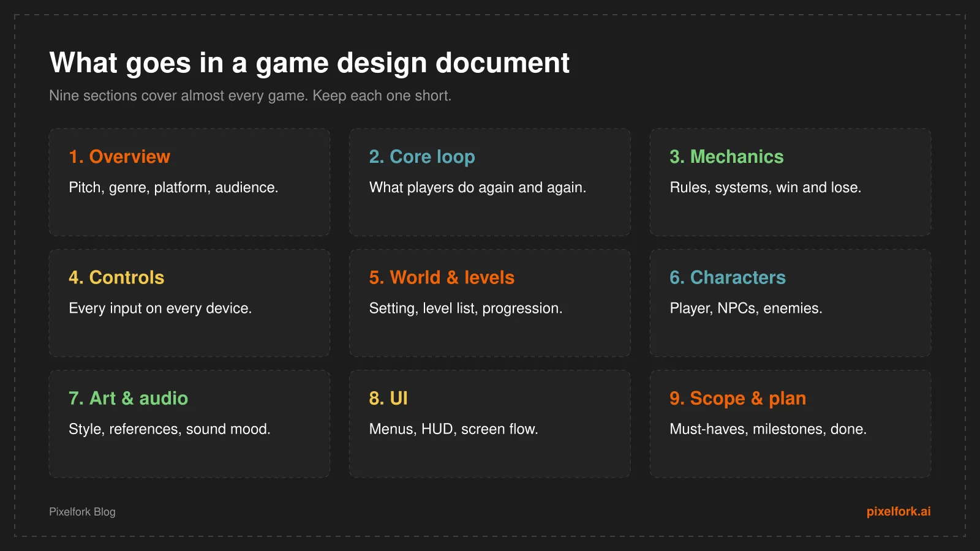The width and height of the screenshot is (980, 551).
Task: Click "Player, NPCs, enemies." text
Action: click(x=746, y=309)
